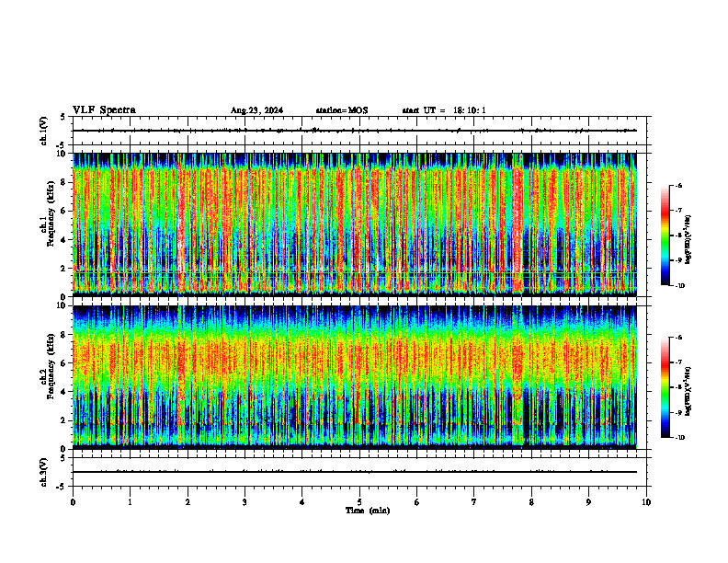Click the ch.1 color scale bar
Screen dimensions: 728x563
(665, 236)
